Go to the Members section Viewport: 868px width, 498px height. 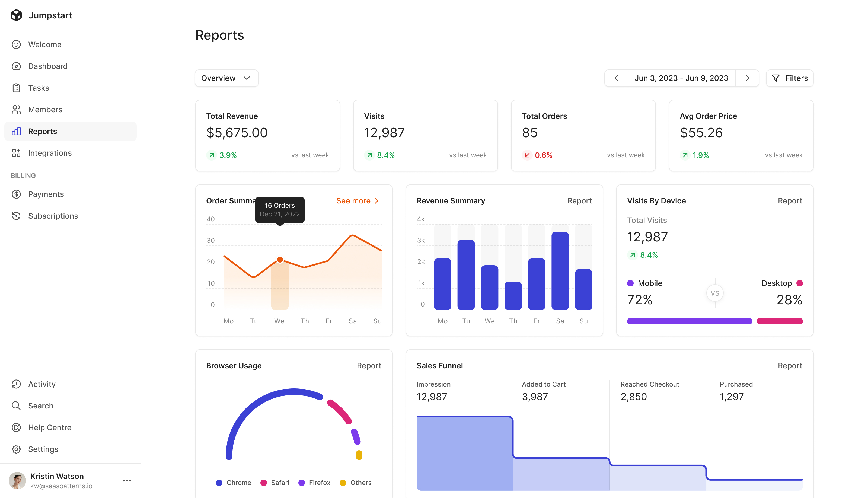coord(71,110)
